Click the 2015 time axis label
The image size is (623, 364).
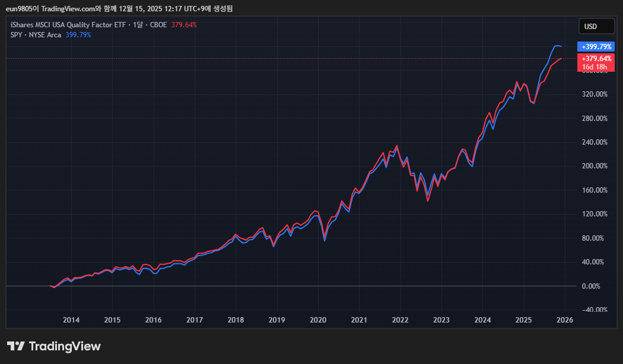[x=112, y=320]
